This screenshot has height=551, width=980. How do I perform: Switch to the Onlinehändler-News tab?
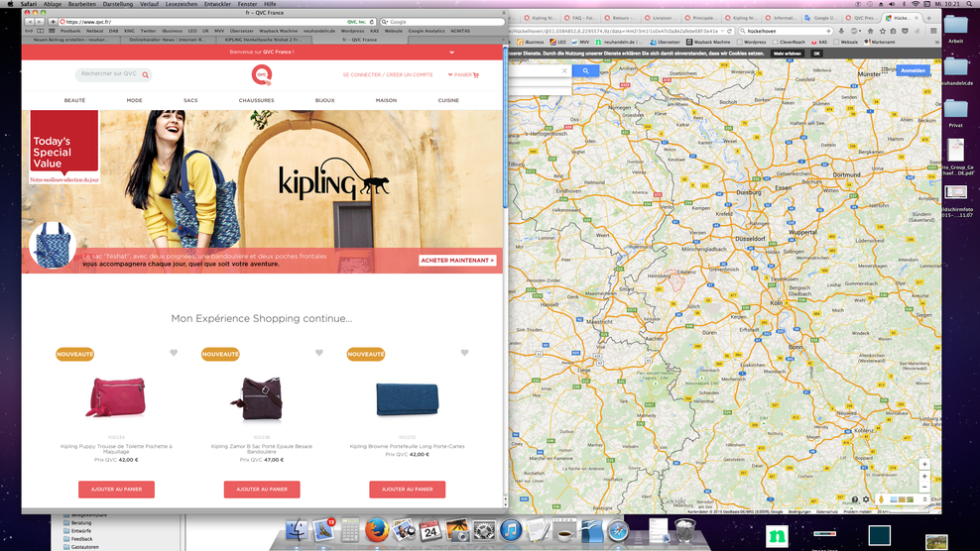(167, 40)
